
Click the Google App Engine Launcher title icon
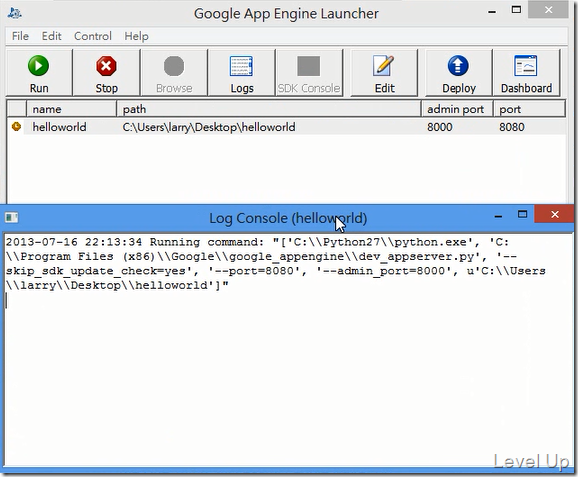click(14, 13)
